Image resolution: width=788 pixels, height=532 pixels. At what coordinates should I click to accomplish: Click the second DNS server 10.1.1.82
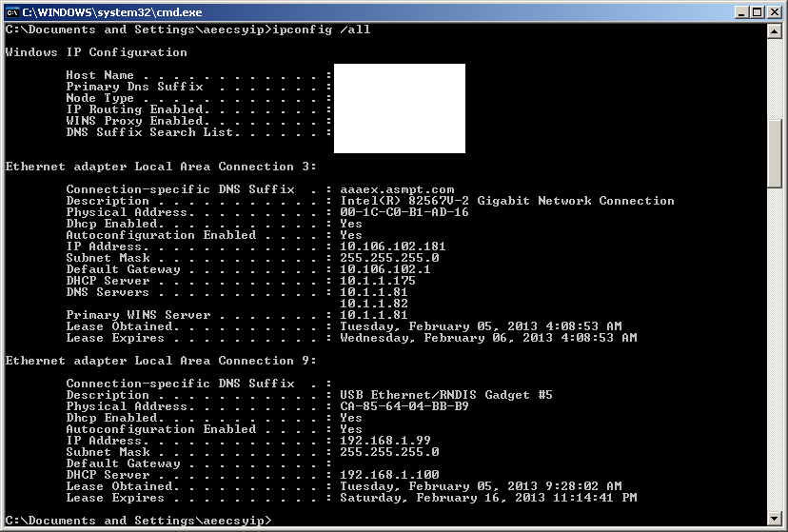[374, 304]
